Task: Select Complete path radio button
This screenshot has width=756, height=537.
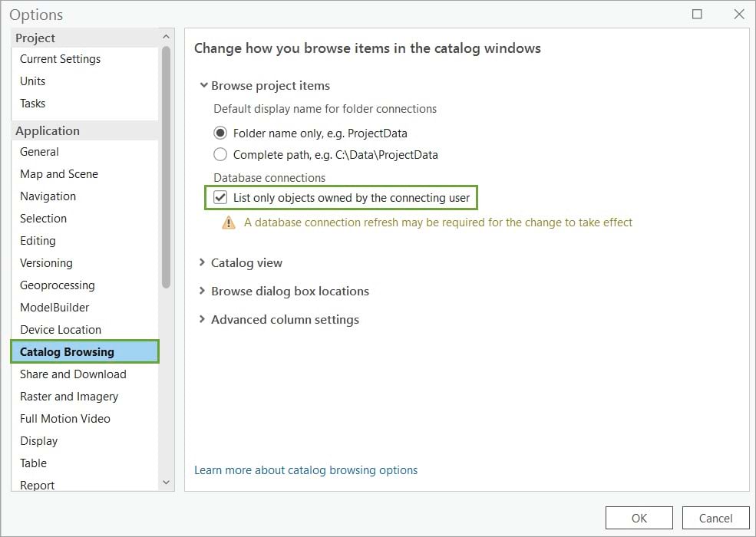Action: [x=220, y=154]
